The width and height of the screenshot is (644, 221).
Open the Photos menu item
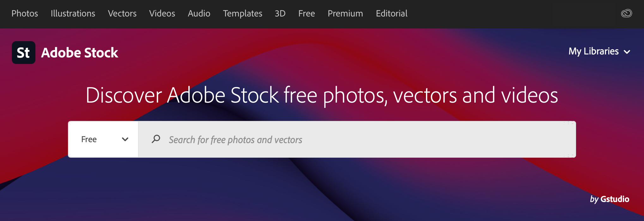click(x=25, y=13)
